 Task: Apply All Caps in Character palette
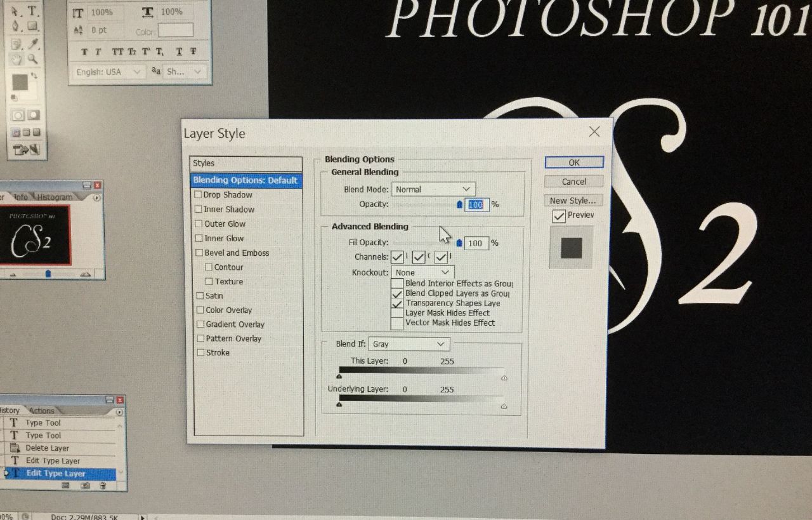tap(117, 52)
